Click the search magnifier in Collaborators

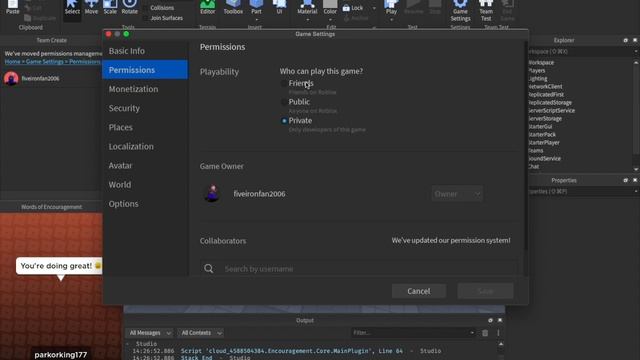(x=209, y=269)
